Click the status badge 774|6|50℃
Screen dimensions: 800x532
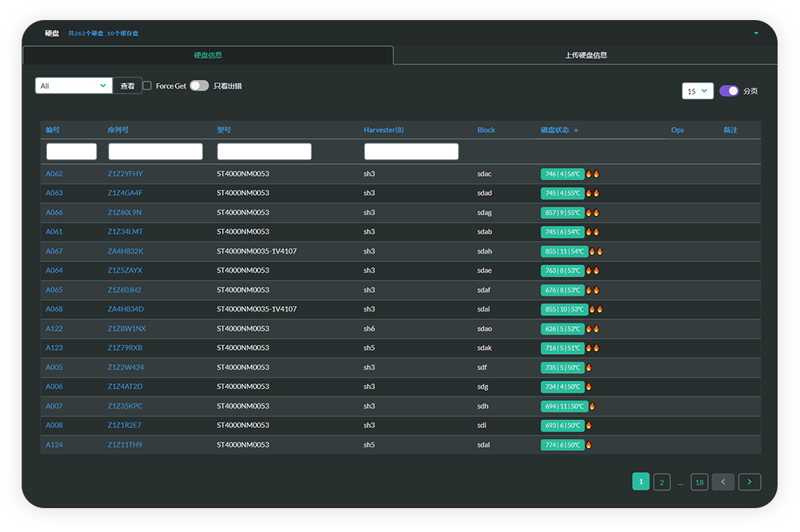562,445
